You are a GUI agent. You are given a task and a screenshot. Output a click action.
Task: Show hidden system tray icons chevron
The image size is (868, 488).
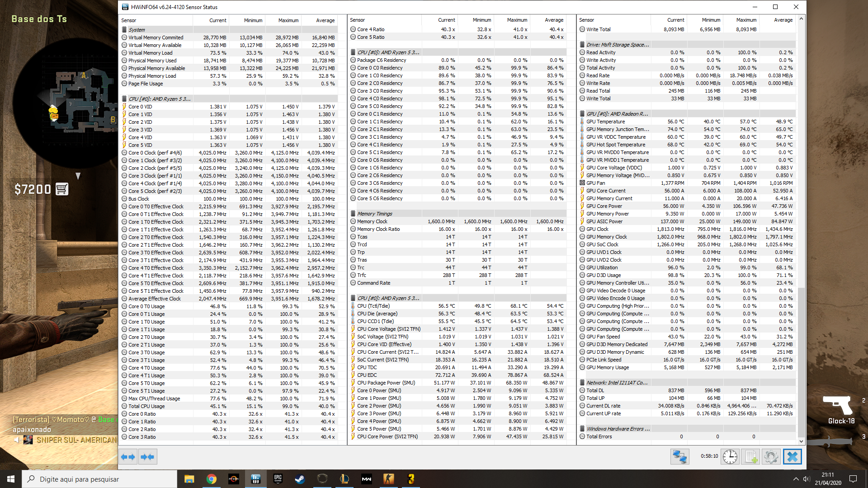pyautogui.click(x=796, y=479)
